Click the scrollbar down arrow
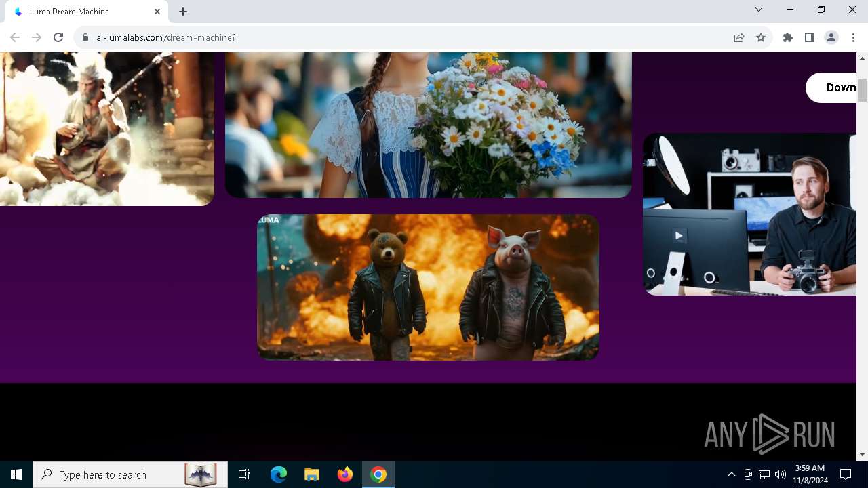The image size is (868, 488). click(x=862, y=455)
